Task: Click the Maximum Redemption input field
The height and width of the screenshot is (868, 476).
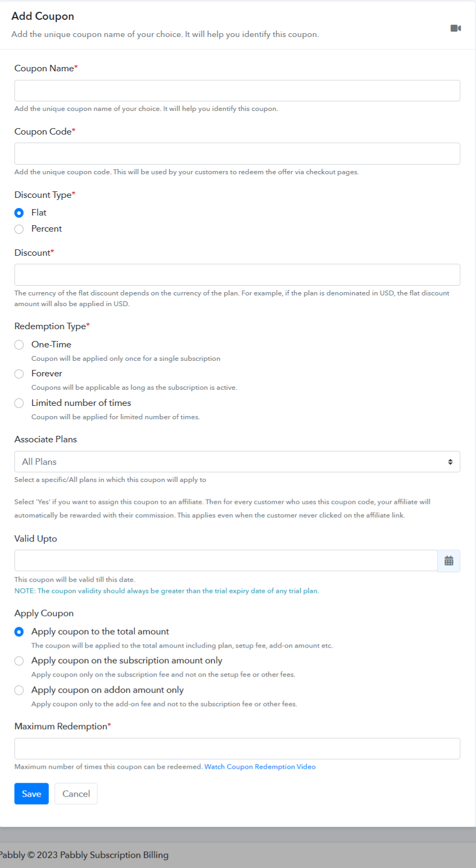Action: tap(237, 748)
